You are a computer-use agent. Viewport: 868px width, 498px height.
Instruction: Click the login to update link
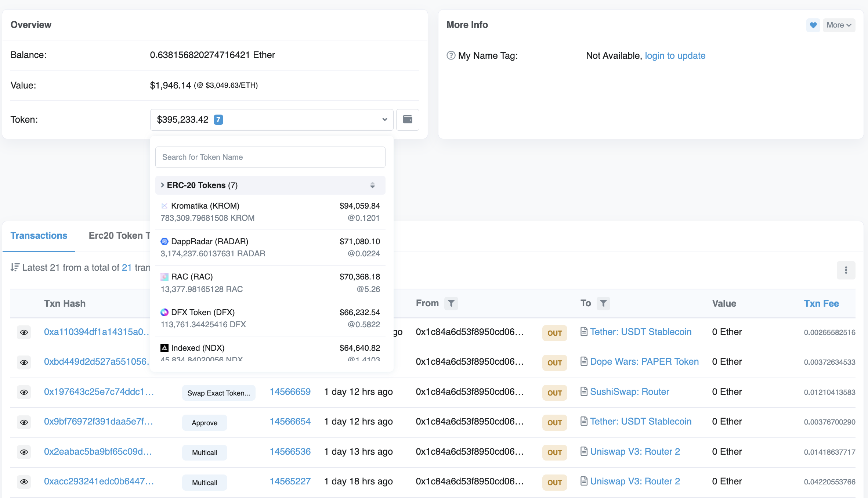pos(675,55)
